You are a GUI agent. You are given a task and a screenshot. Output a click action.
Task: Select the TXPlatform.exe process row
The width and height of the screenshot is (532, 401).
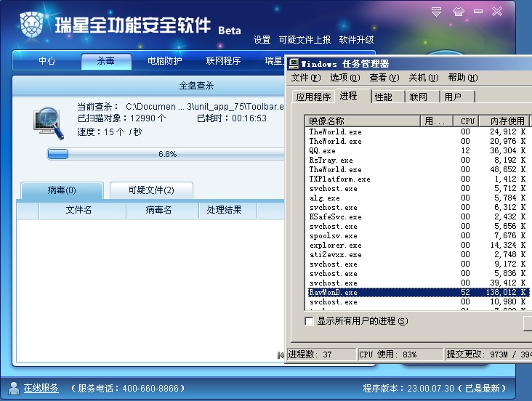[x=417, y=179]
